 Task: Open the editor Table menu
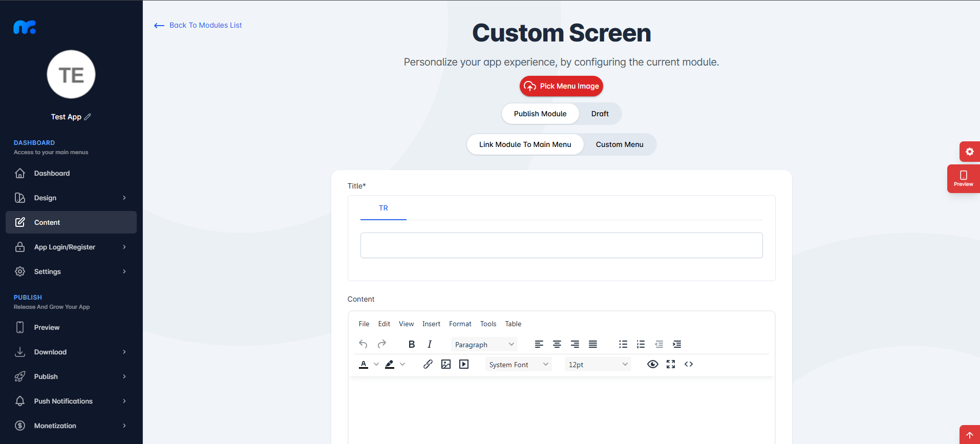(513, 324)
